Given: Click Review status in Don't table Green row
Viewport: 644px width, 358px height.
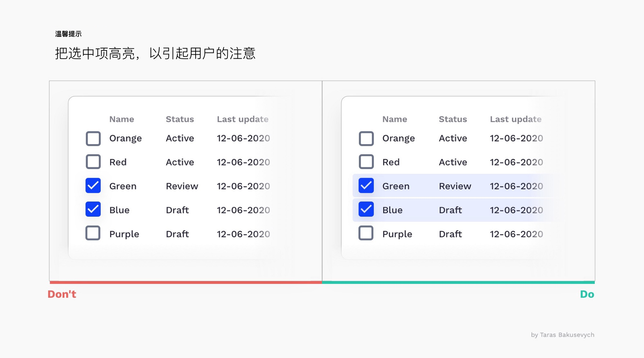Looking at the screenshot, I should [x=182, y=186].
